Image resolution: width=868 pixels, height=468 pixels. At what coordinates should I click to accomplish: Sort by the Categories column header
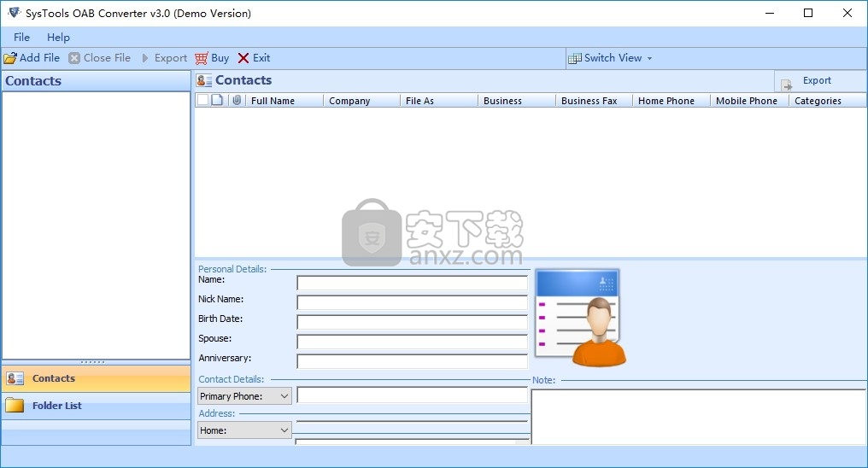pyautogui.click(x=828, y=101)
